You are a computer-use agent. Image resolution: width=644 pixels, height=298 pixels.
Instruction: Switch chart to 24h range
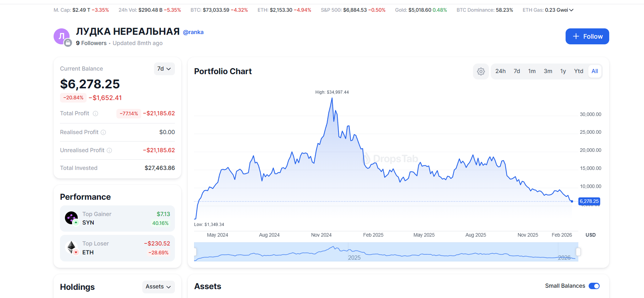500,71
